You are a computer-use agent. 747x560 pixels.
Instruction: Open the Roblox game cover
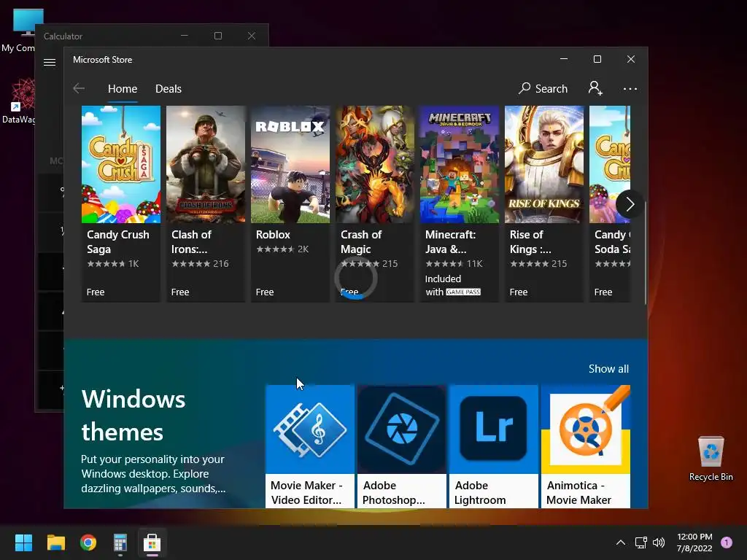click(290, 164)
